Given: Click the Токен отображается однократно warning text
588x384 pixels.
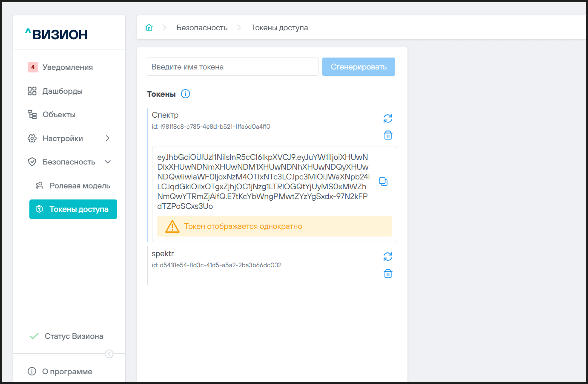Looking at the screenshot, I should 243,226.
